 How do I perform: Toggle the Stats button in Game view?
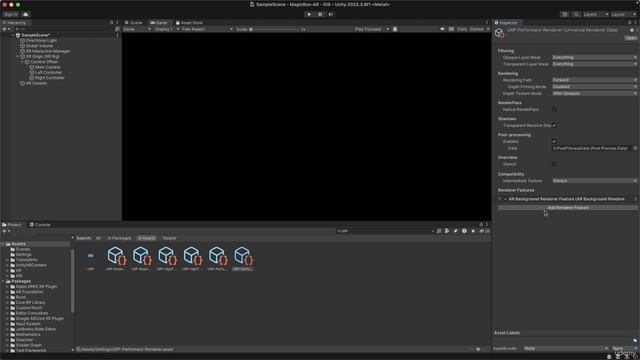click(x=462, y=29)
